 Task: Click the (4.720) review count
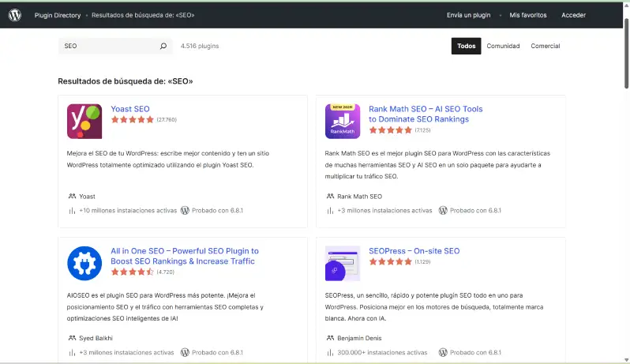click(x=166, y=272)
